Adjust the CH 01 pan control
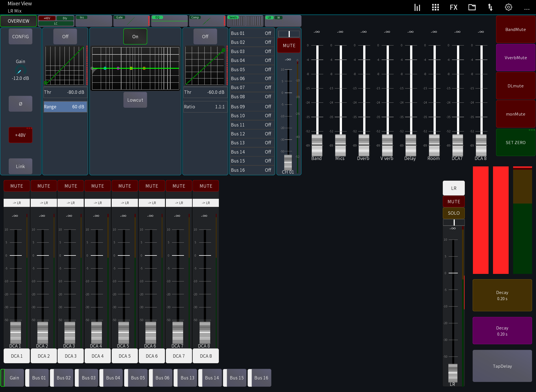Screen dimensions: 536x392 (x=289, y=34)
